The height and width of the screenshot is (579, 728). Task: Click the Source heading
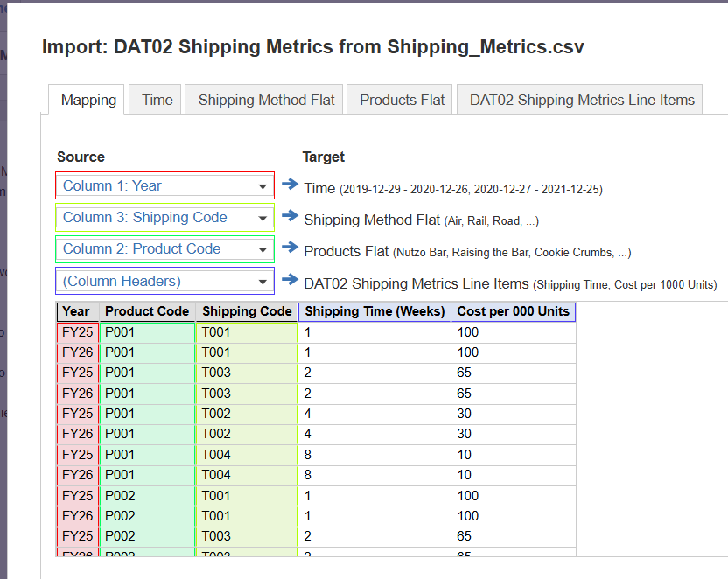[x=80, y=157]
